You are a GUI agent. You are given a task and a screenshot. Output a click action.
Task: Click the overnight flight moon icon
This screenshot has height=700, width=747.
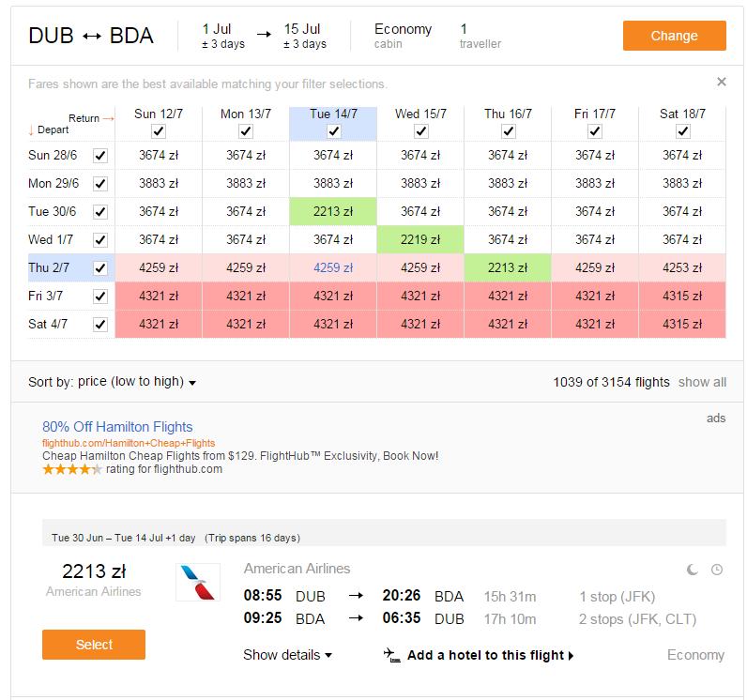693,570
